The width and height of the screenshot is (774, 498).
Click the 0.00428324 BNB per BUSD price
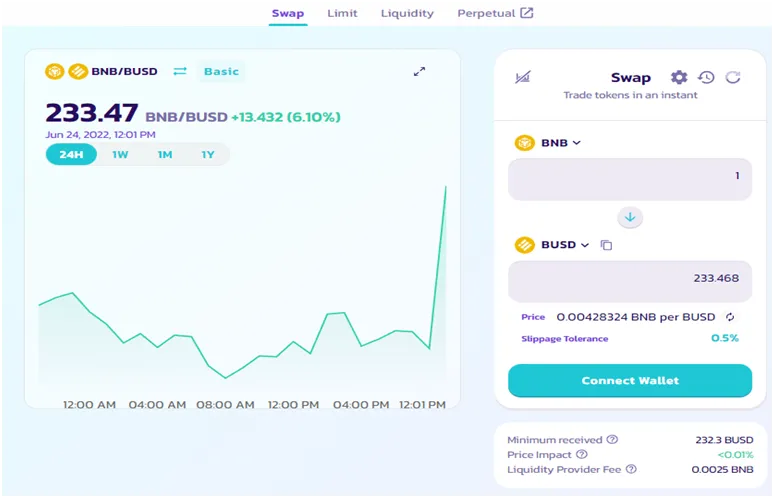pyautogui.click(x=636, y=317)
